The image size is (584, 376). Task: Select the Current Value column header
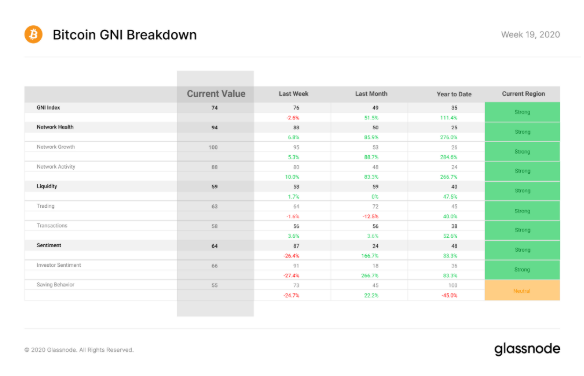click(x=216, y=94)
